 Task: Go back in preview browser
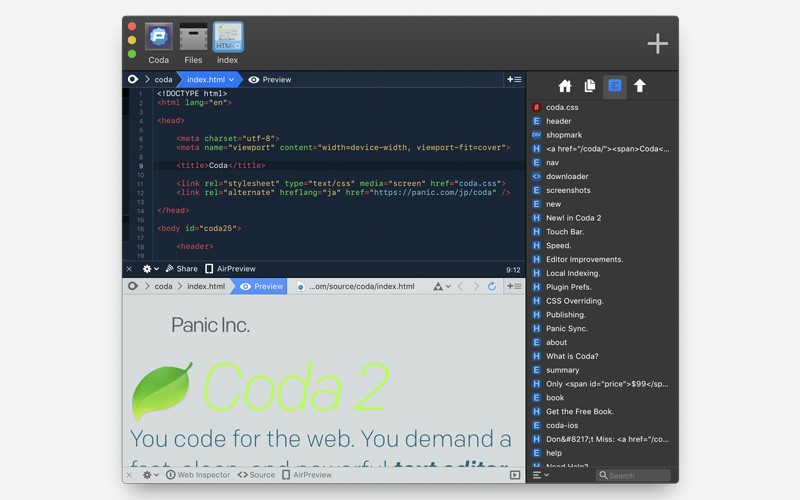point(461,287)
